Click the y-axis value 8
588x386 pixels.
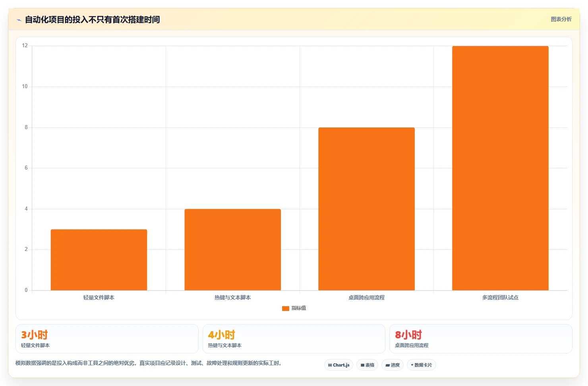click(26, 127)
